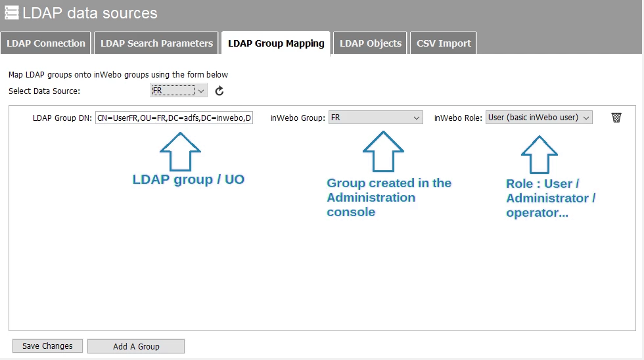
Task: Click the 'LDAP group / UO' annotation text
Action: (188, 179)
